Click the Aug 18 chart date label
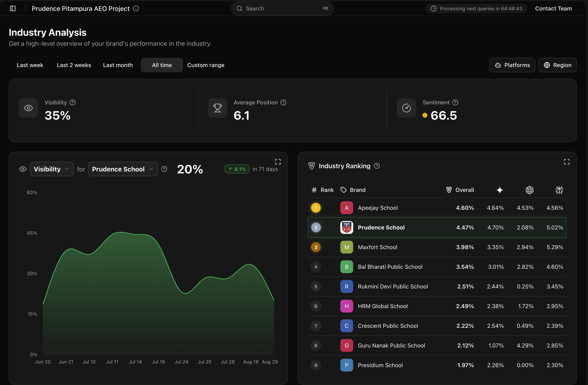Screen dimensions: 588x385 point(250,362)
